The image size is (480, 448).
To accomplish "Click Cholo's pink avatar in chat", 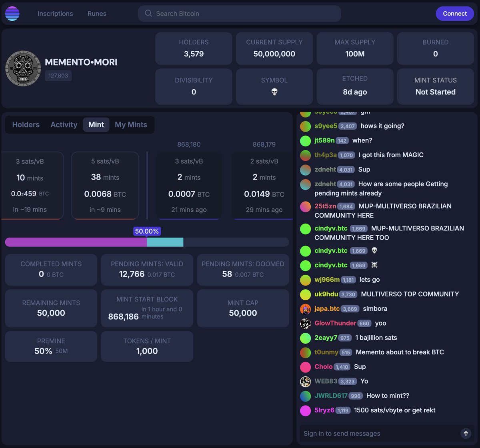I will tap(305, 367).
